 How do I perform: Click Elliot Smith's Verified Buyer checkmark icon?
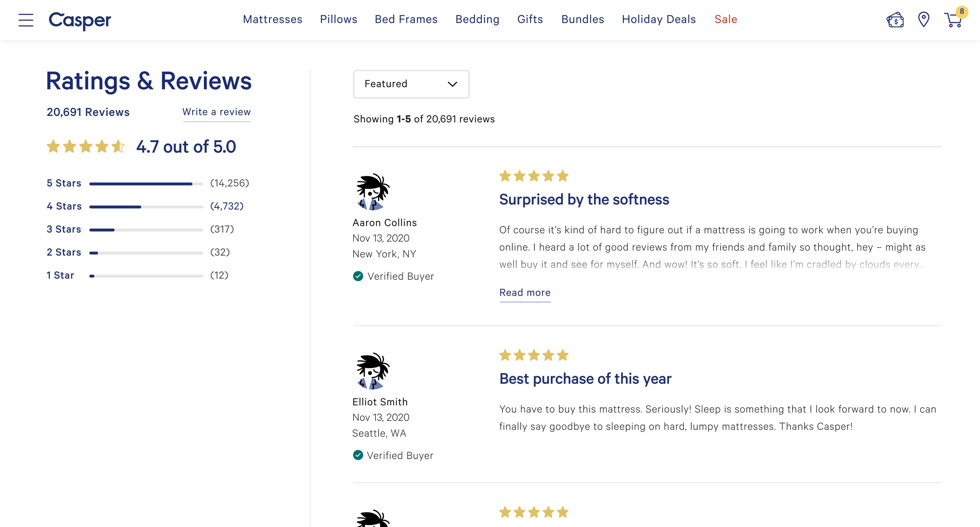click(358, 455)
